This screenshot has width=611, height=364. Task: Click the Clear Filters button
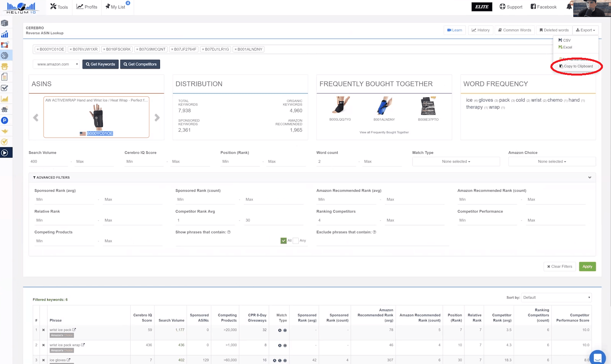[560, 267]
